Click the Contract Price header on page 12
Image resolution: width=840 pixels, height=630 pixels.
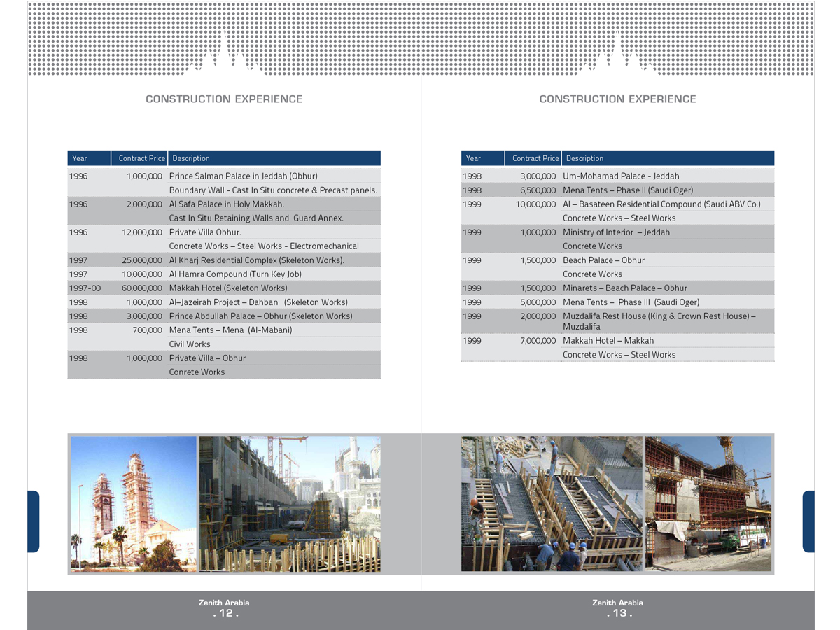tap(141, 158)
